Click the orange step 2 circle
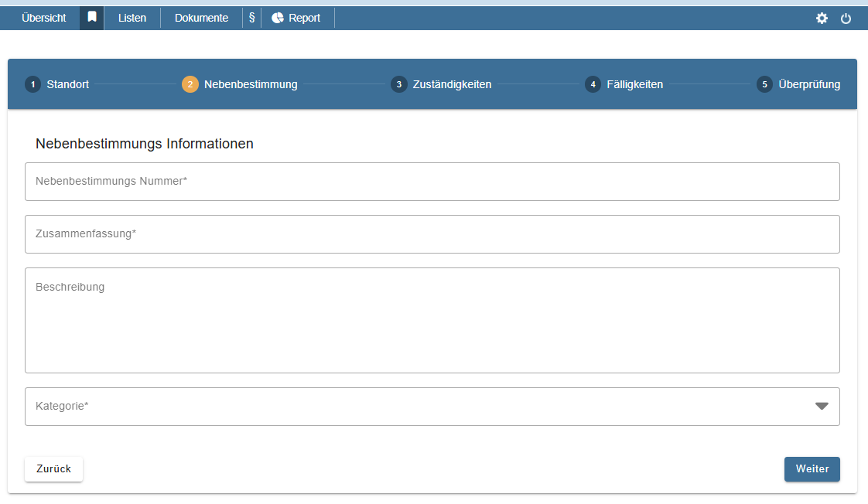The height and width of the screenshot is (504, 868). pos(190,84)
